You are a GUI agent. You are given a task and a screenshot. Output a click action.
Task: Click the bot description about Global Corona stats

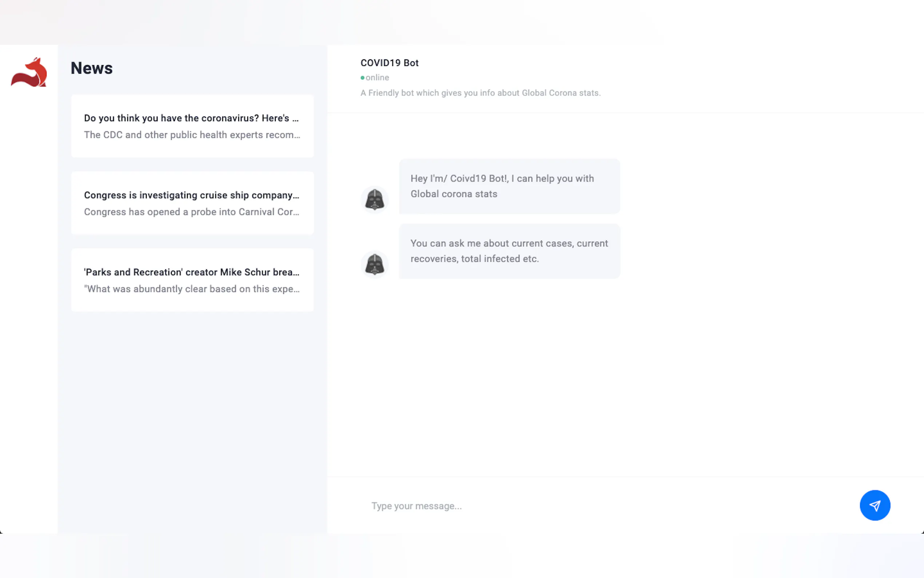(x=480, y=93)
